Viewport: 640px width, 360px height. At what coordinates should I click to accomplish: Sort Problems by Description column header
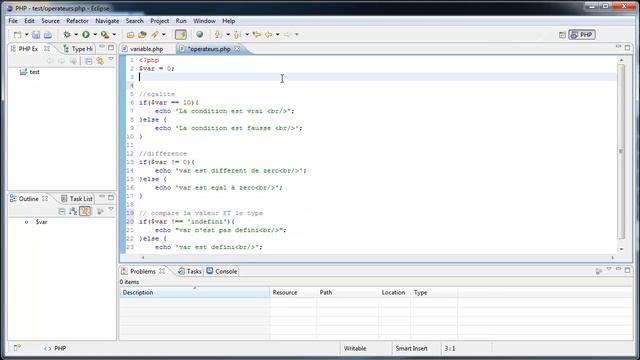[194, 293]
